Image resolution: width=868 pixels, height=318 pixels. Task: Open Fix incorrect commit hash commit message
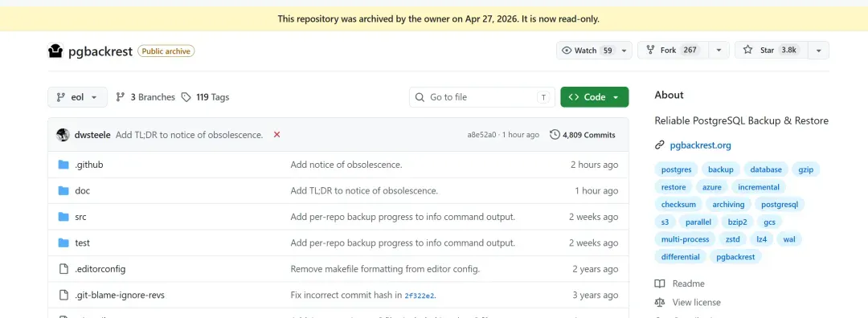click(x=346, y=296)
